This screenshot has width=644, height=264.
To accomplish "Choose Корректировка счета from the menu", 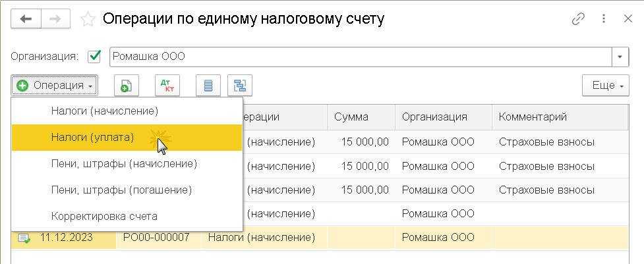I will pos(104,216).
